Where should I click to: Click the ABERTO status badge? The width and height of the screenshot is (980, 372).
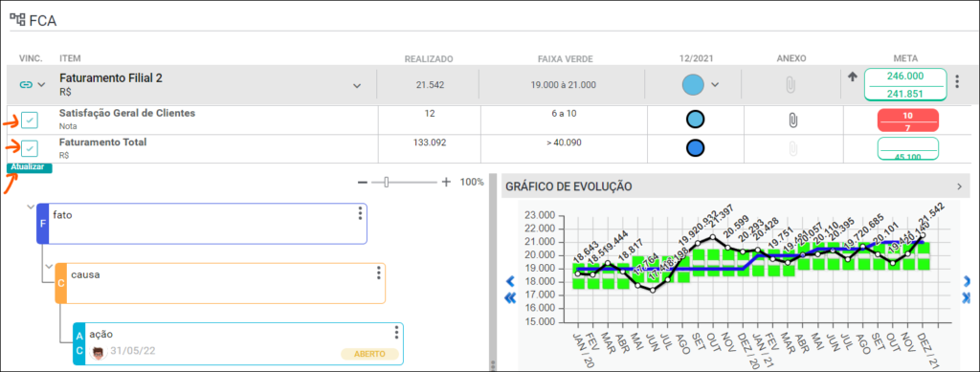pyautogui.click(x=369, y=354)
